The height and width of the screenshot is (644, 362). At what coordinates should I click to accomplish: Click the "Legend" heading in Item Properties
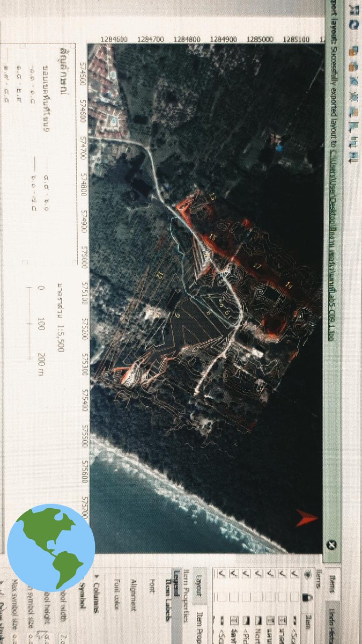[176, 583]
